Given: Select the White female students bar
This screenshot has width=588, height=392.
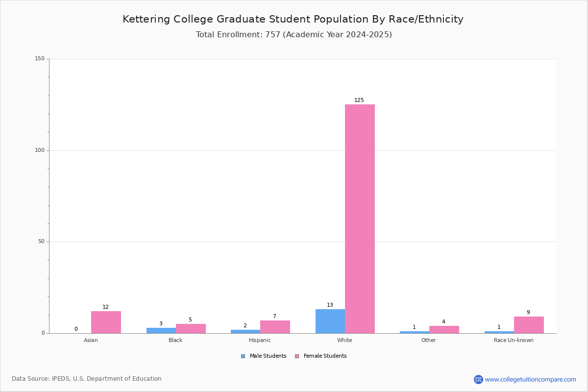Looking at the screenshot, I should pyautogui.click(x=360, y=219).
